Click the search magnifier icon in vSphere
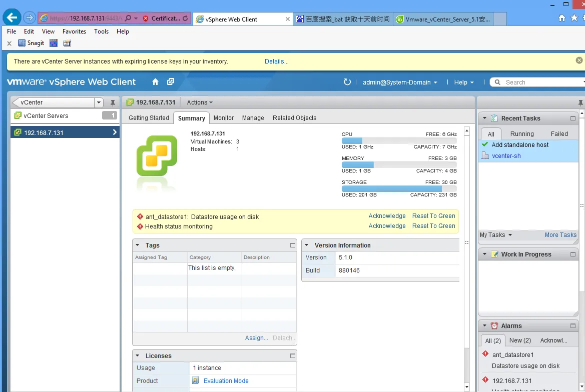The height and width of the screenshot is (392, 585). tap(497, 82)
